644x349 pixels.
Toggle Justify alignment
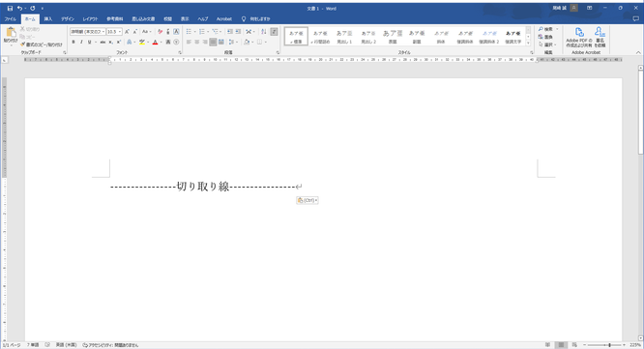coord(213,42)
